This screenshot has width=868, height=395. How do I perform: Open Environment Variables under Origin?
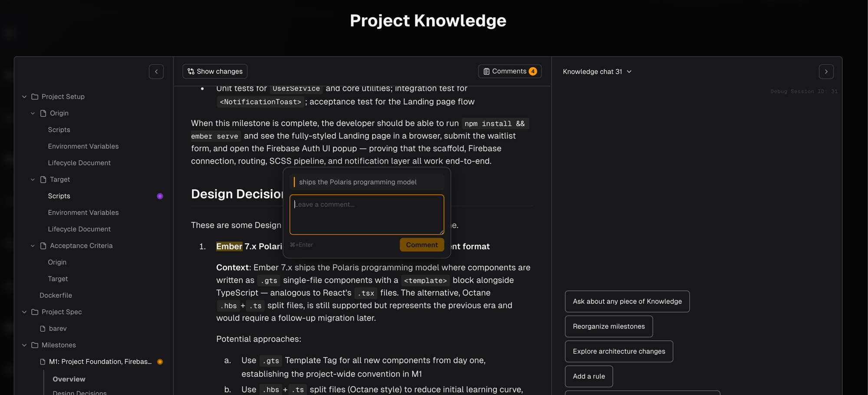click(83, 146)
